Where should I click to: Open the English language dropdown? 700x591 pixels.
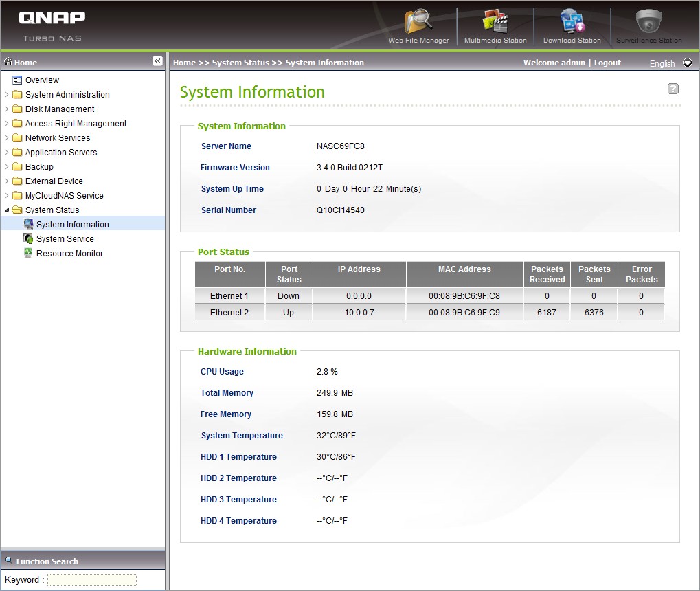pyautogui.click(x=688, y=63)
